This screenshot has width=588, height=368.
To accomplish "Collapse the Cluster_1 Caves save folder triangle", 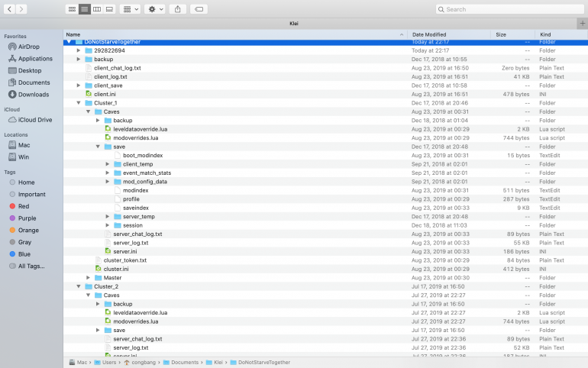I will pos(98,147).
